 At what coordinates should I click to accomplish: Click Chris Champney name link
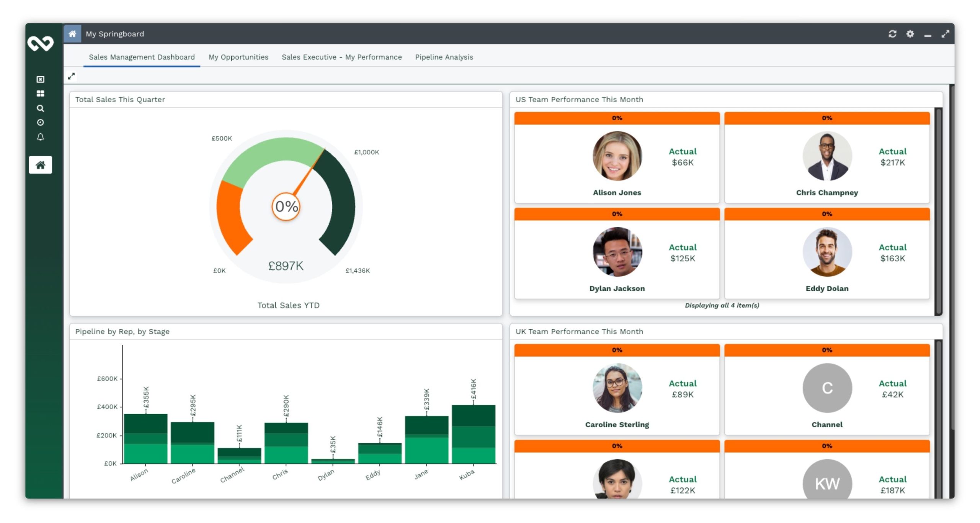[826, 193]
